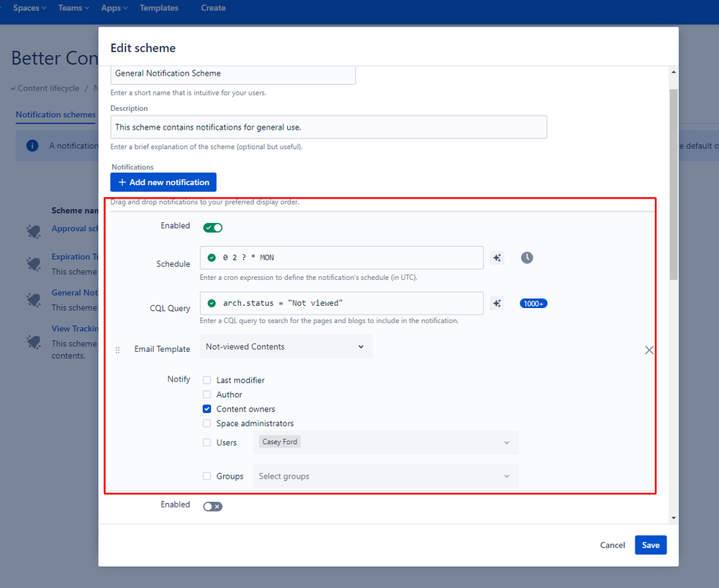This screenshot has height=588, width=719.
Task: Turn on the second Enabled toggle
Action: click(213, 507)
